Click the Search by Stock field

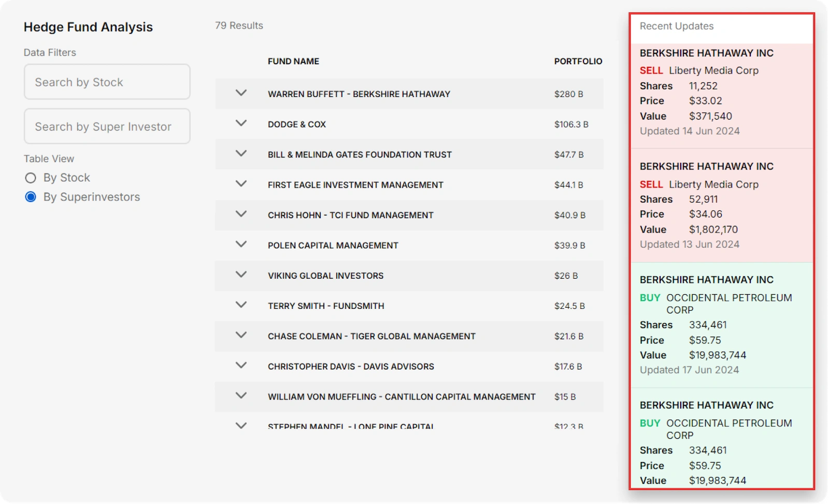pos(107,82)
